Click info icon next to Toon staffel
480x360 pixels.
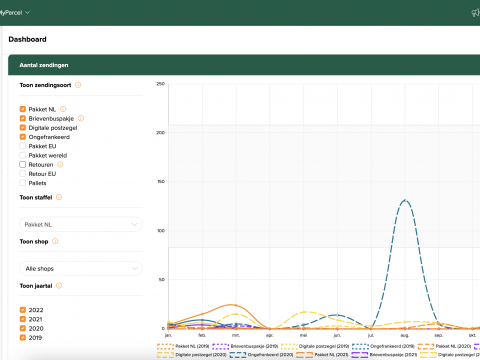point(59,197)
